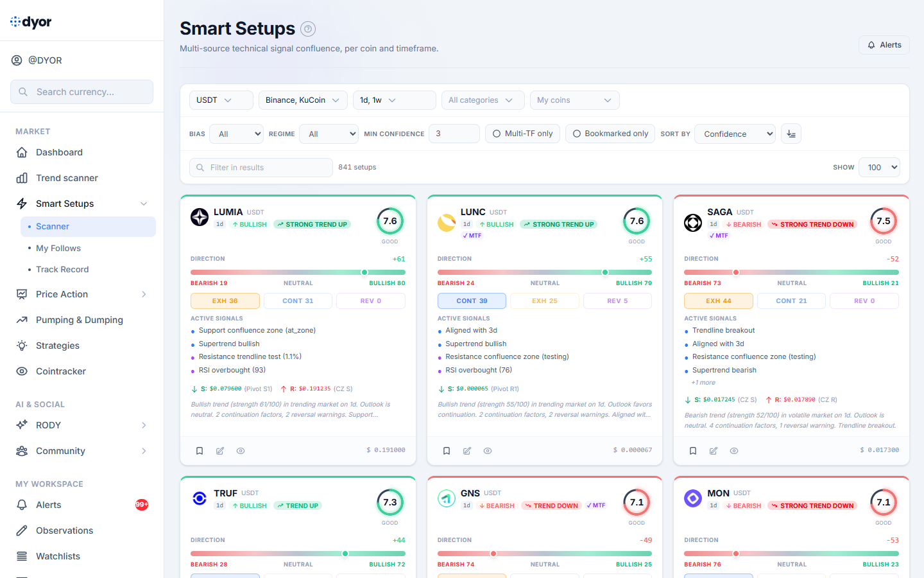Click the Alerts button at top right
Image resolution: width=924 pixels, height=578 pixels.
(x=884, y=45)
